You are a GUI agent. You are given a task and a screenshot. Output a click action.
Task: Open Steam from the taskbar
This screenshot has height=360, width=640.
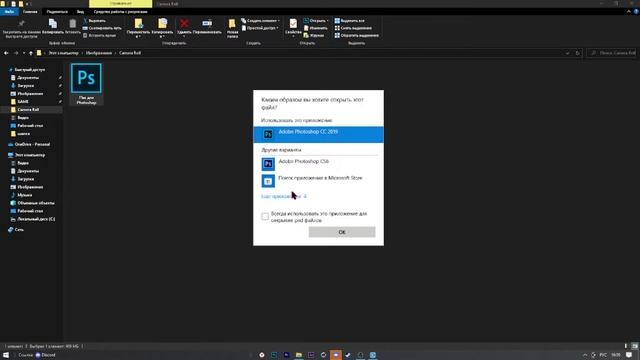(x=348, y=355)
